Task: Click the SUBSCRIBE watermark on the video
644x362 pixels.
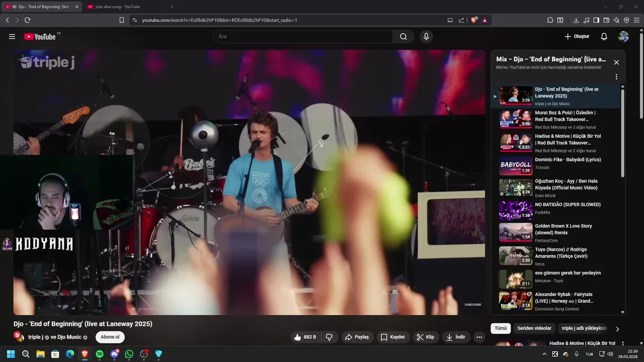Action: [472, 305]
